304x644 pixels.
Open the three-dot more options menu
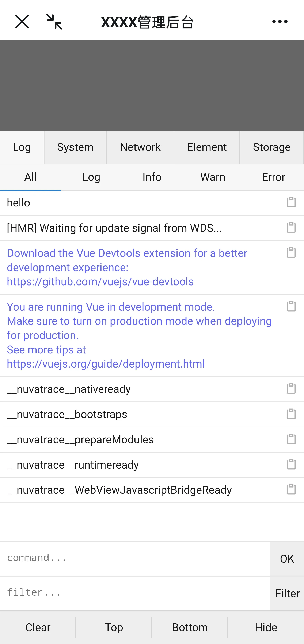coord(280,22)
